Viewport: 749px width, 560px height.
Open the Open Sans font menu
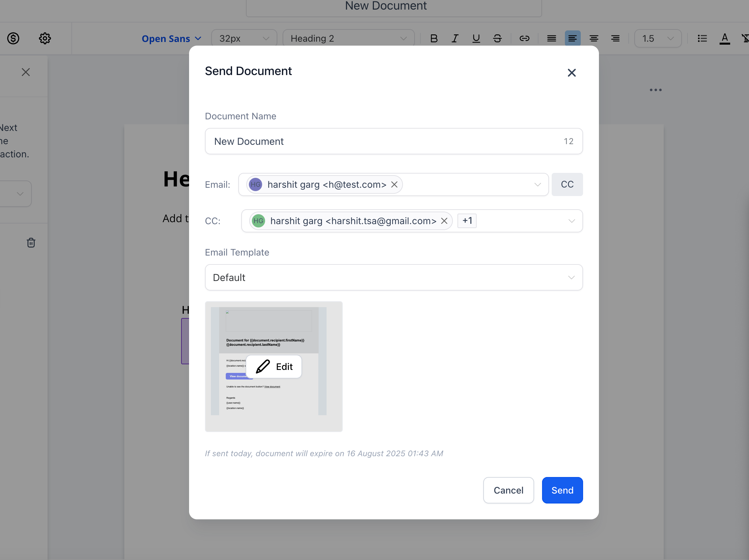point(171,38)
